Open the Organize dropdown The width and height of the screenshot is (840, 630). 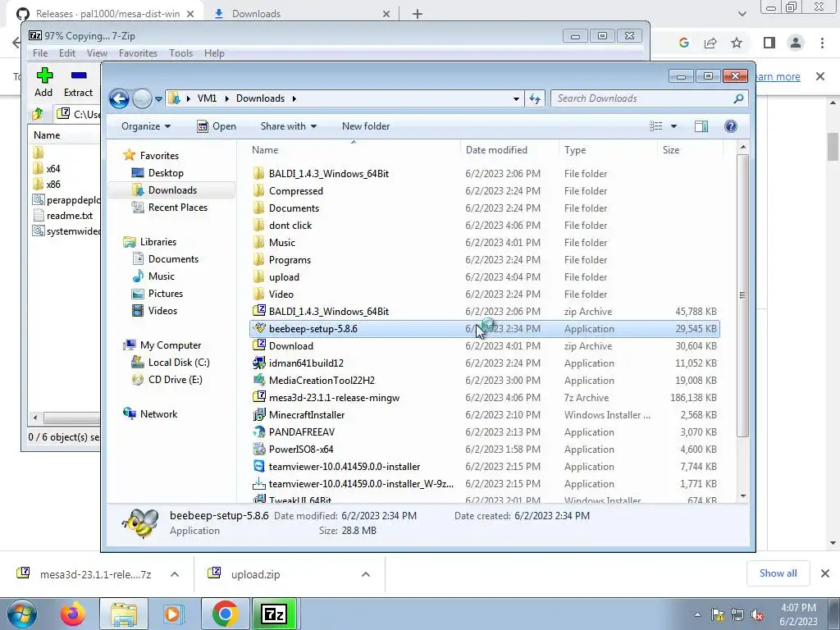pyautogui.click(x=146, y=126)
